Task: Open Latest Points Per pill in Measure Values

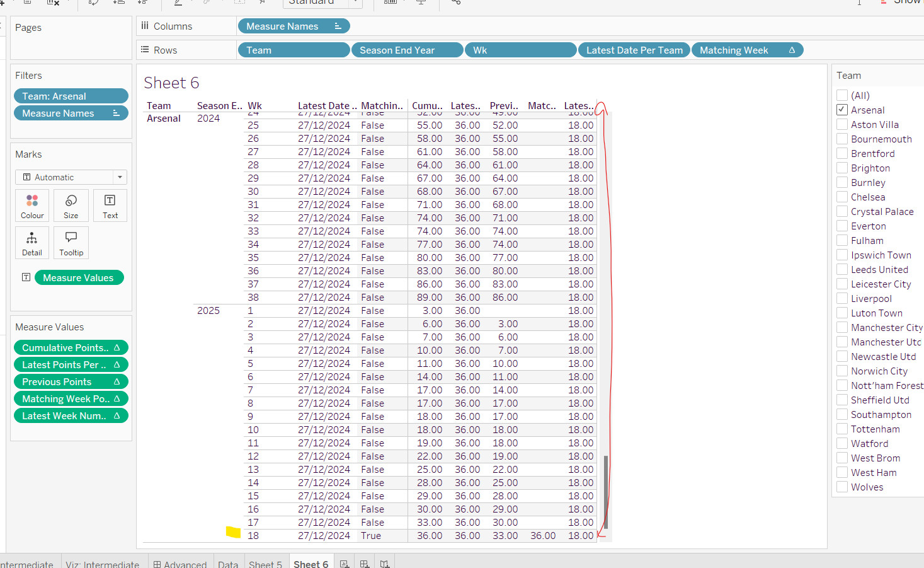Action: pos(71,364)
